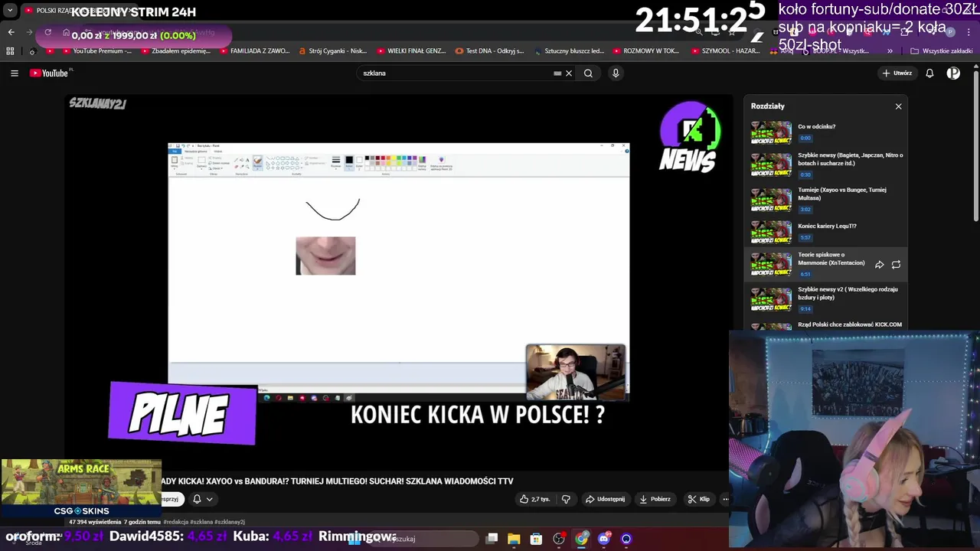Open more actions three-dot menu under video
980x551 pixels.
[x=725, y=499]
